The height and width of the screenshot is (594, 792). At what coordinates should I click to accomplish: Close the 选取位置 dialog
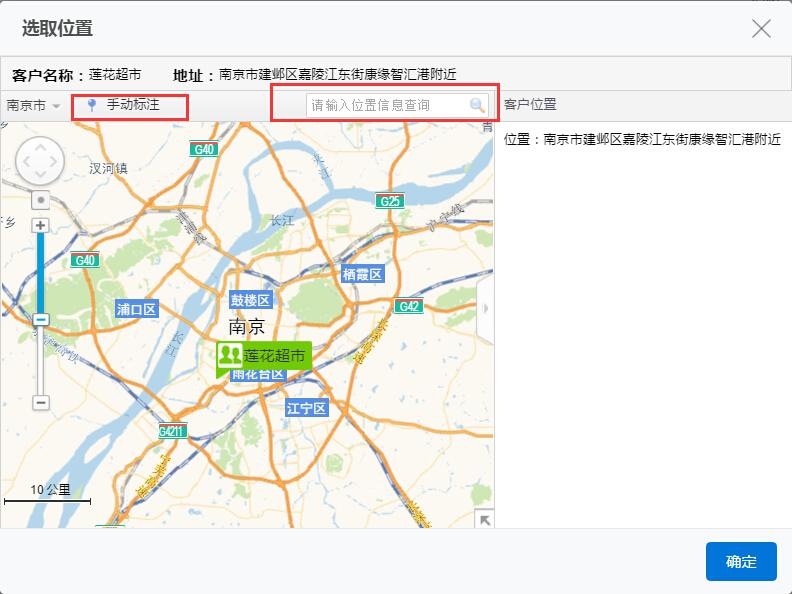761,28
